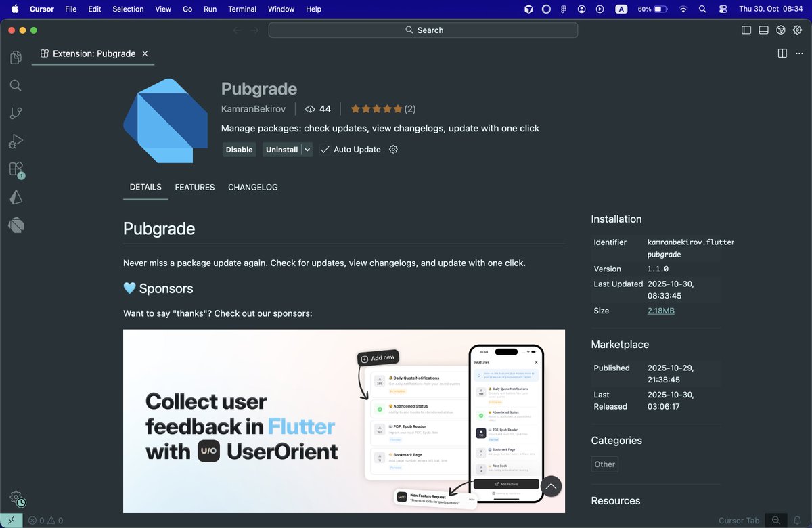This screenshot has width=812, height=528.
Task: Open the Go menu
Action: pos(187,9)
